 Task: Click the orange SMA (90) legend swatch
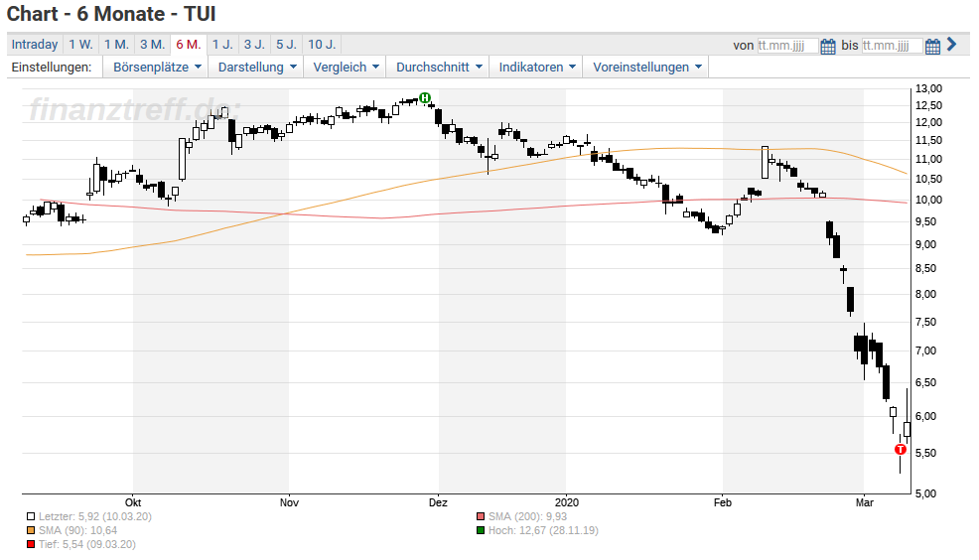point(31,530)
